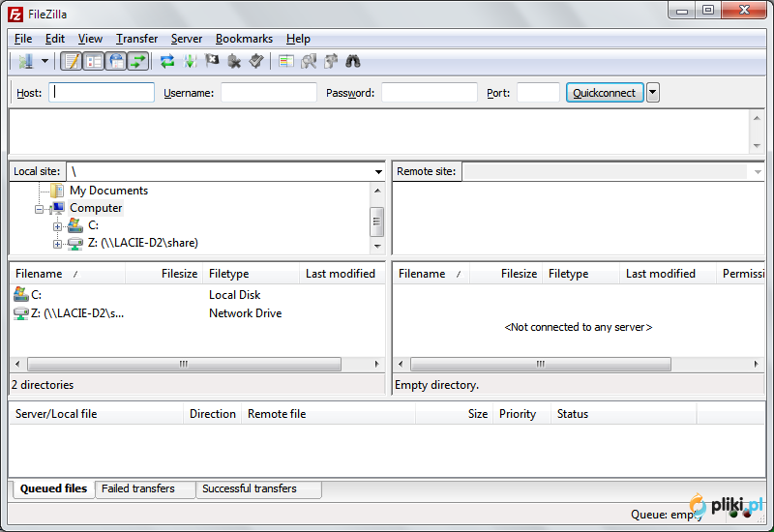The image size is (774, 532).
Task: Toggle local directory tree display
Action: pyautogui.click(x=93, y=61)
